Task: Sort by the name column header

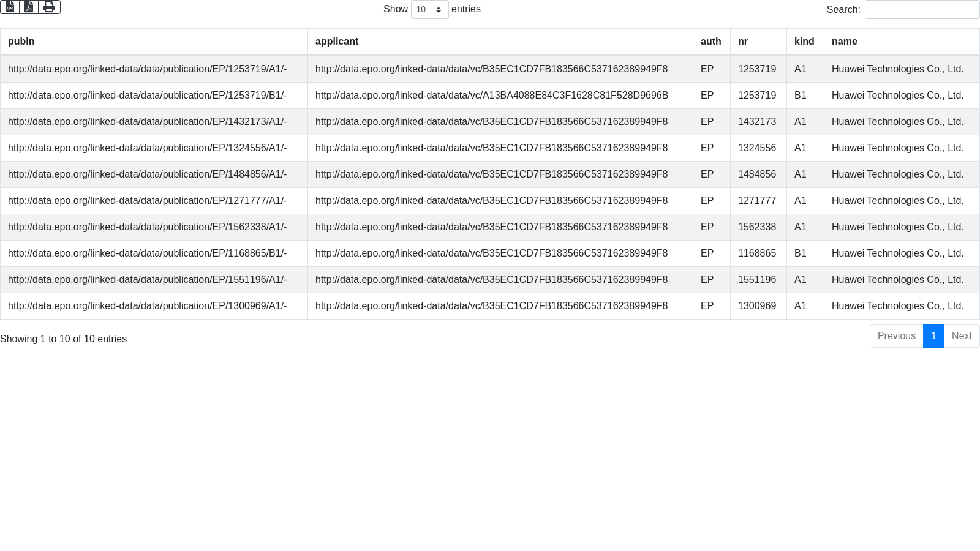Action: point(844,42)
